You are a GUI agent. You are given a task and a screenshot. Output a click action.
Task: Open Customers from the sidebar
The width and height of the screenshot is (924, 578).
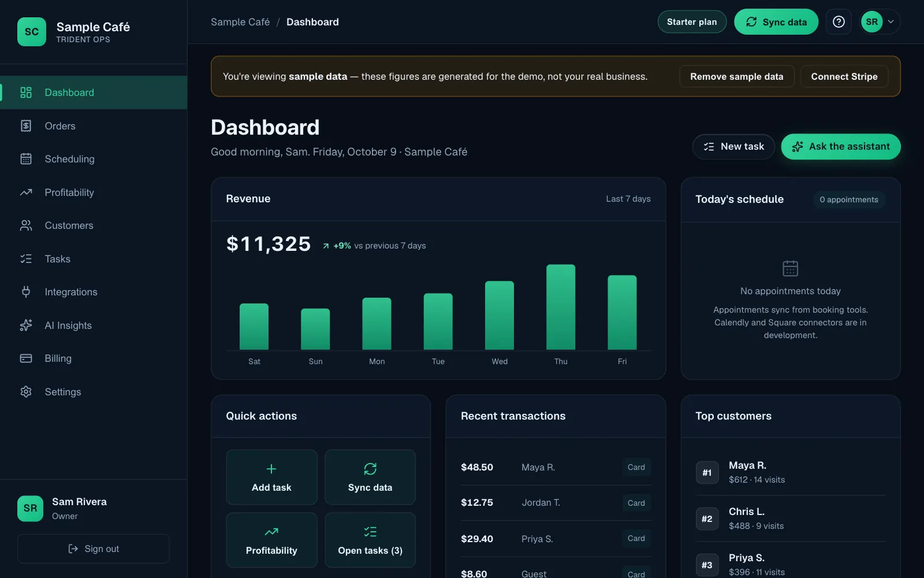pos(94,225)
